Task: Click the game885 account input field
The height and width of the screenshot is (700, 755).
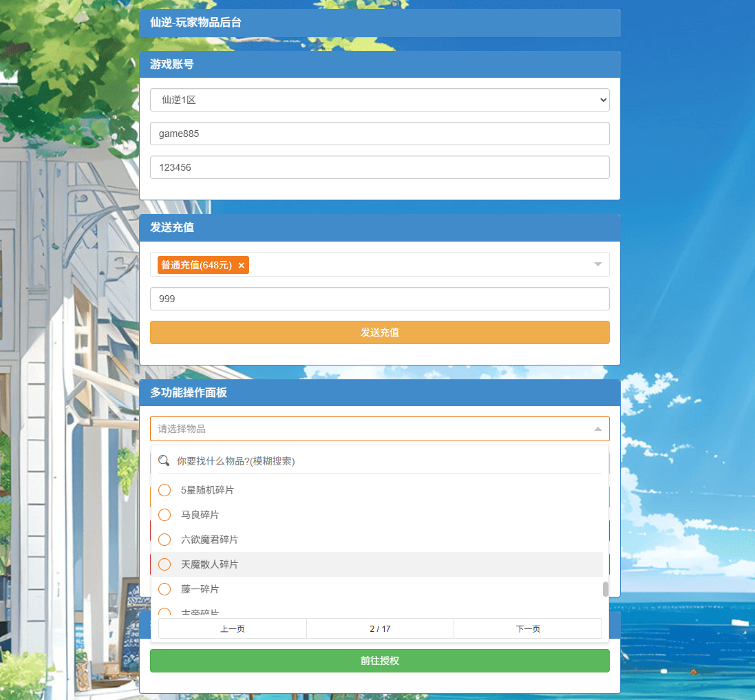Action: [x=380, y=134]
